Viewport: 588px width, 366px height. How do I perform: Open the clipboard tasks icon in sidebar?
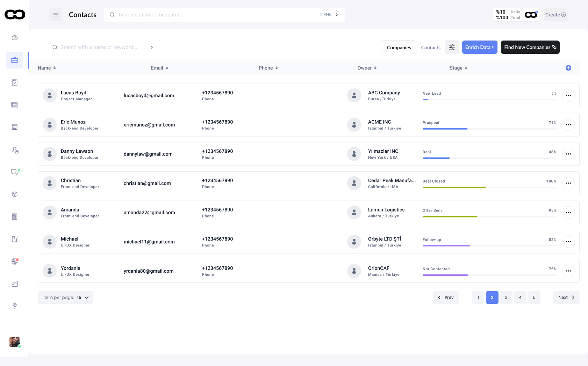(15, 82)
